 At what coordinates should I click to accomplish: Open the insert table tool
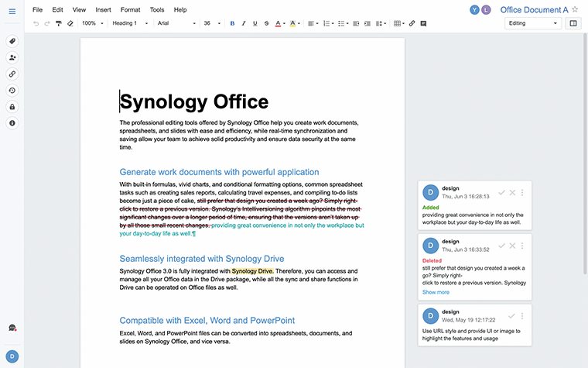(x=399, y=23)
